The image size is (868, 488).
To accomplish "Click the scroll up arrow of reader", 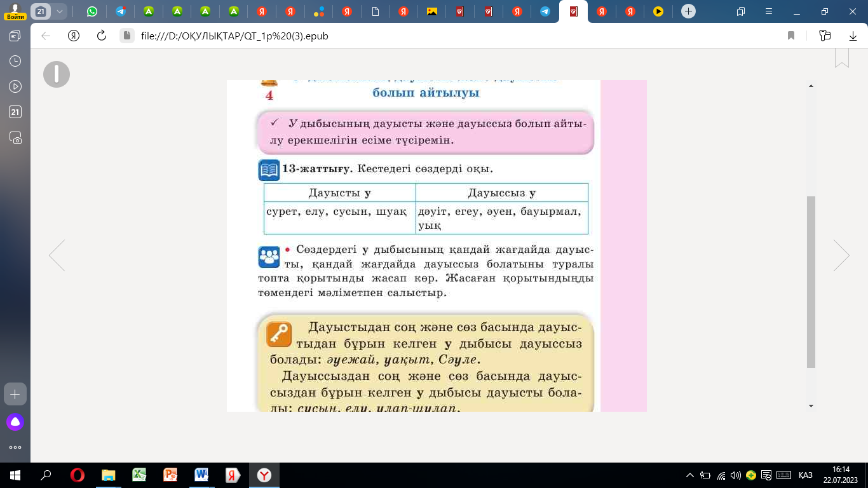I will point(811,86).
